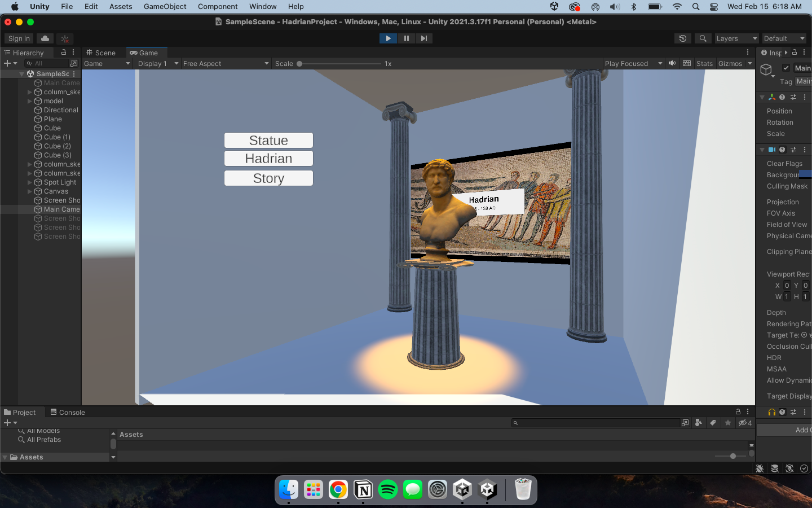Toggle the GameObject active checkbox in Inspector
The width and height of the screenshot is (812, 508).
click(786, 68)
